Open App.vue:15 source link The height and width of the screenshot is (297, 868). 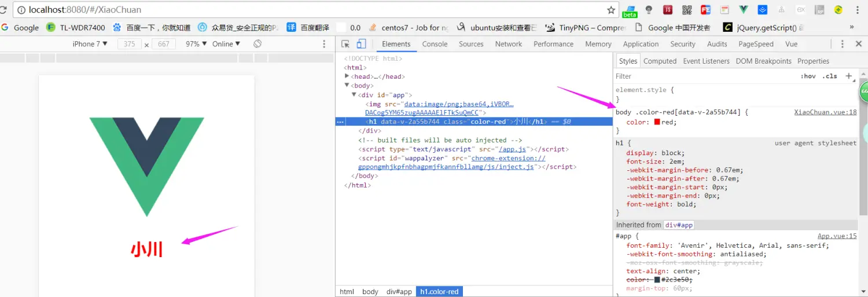(837, 236)
